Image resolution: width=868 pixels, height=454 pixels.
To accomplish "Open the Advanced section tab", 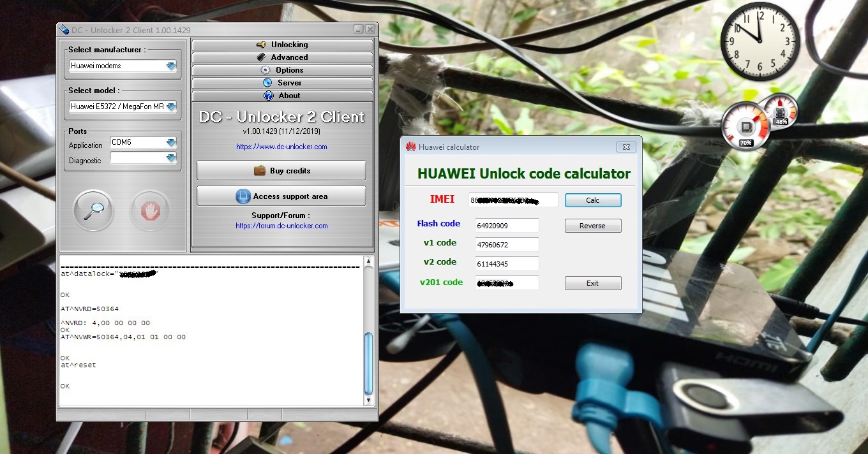I will 282,57.
